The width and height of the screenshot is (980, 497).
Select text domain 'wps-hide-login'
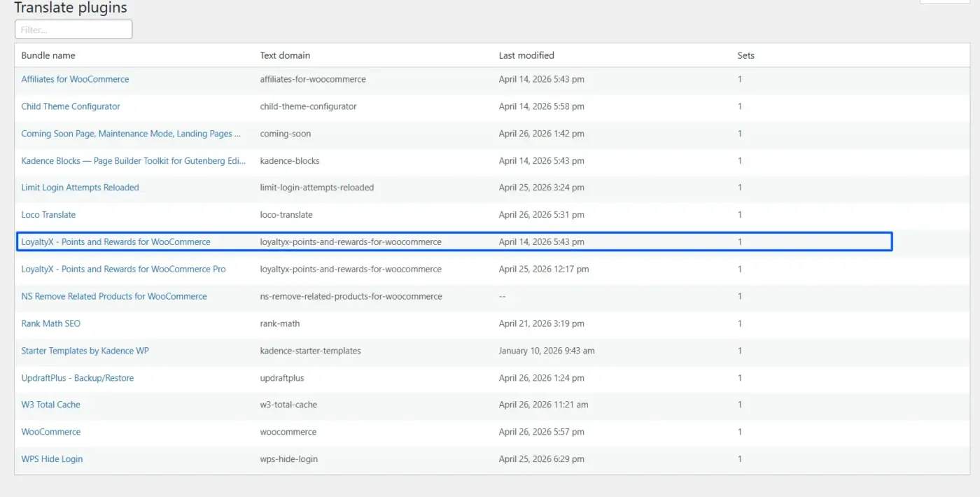point(288,459)
